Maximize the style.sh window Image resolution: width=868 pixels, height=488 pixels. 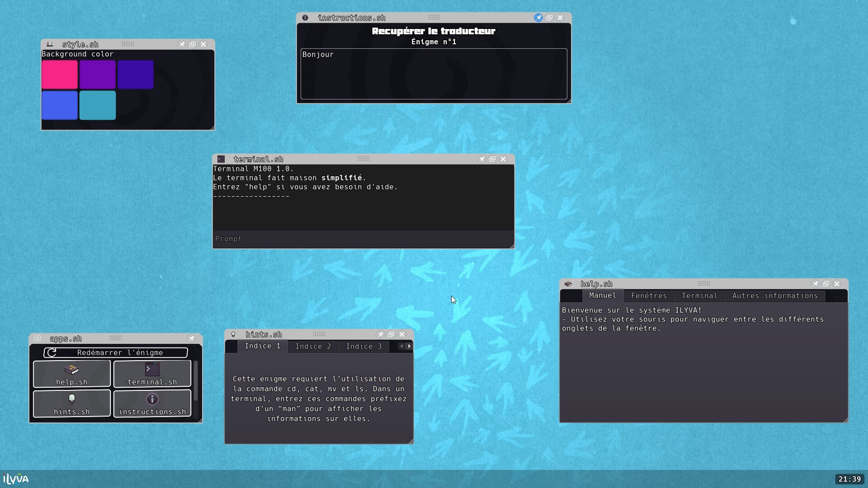(193, 44)
